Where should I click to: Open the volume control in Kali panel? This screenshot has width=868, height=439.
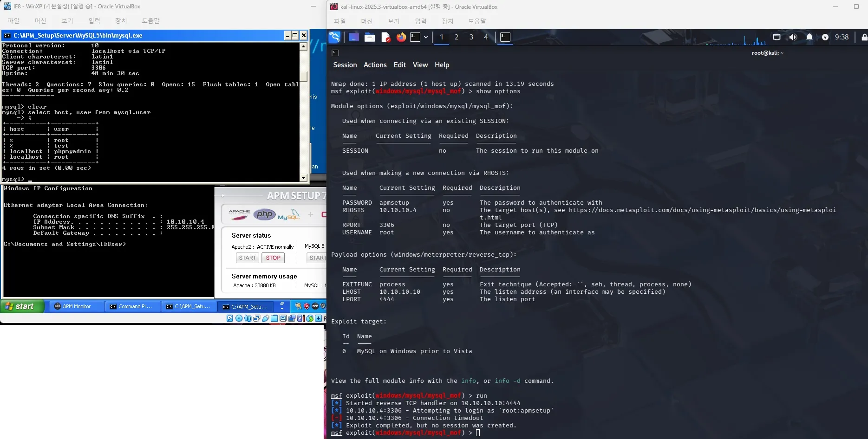coord(793,37)
